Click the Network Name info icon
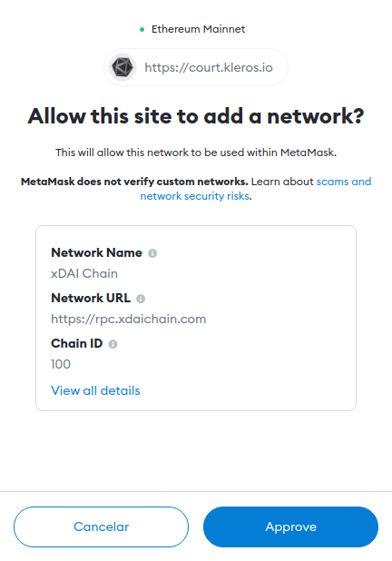The width and height of the screenshot is (392, 561). [x=152, y=253]
